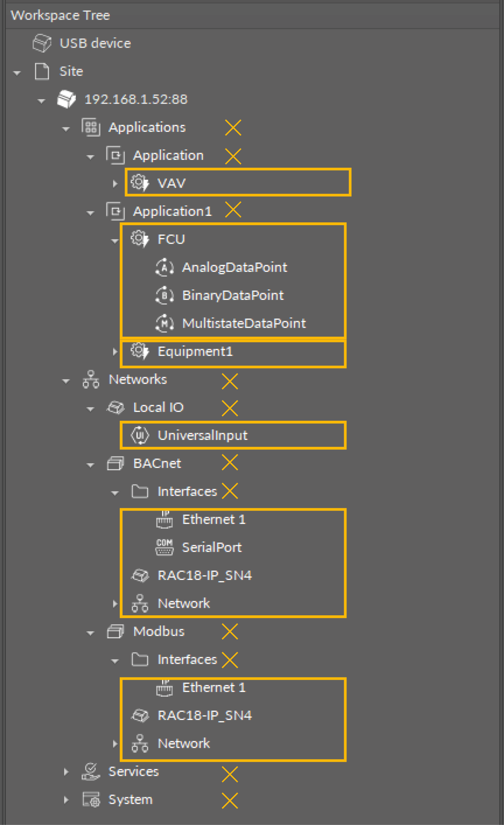This screenshot has height=825, width=504.
Task: Click the Services icon
Action: 91,772
